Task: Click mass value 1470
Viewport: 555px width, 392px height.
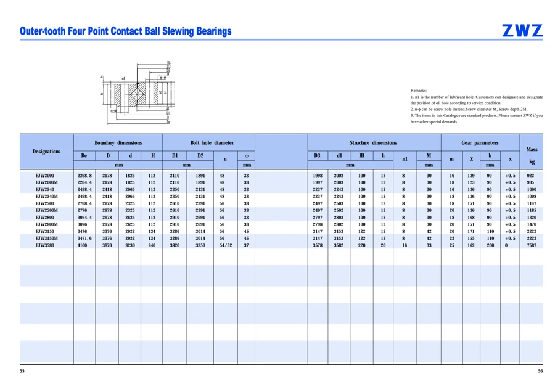Action: [x=532, y=224]
